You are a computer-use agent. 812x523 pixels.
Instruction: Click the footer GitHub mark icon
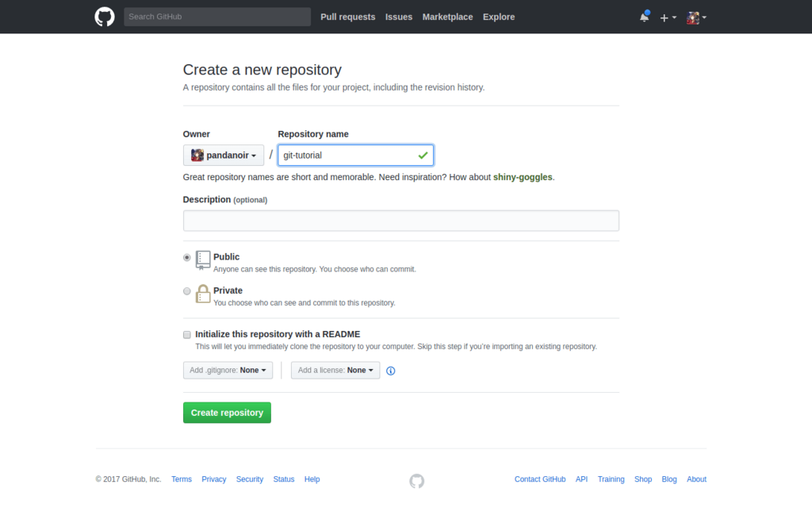coord(417,481)
